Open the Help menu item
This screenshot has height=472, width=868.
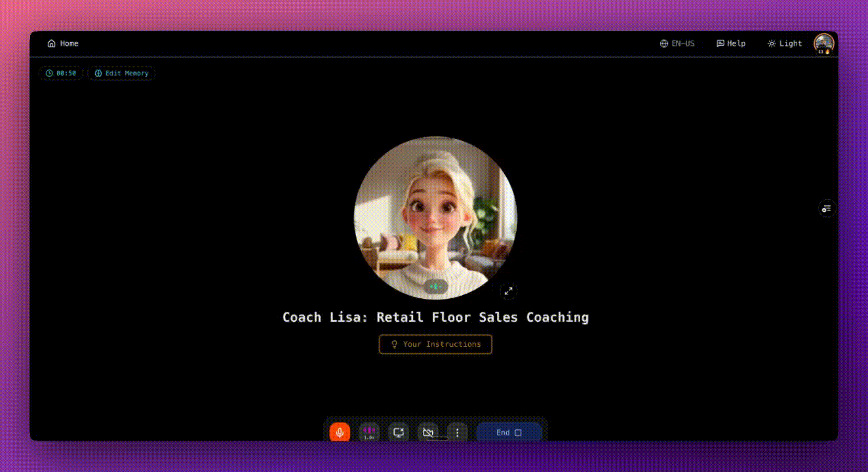(731, 43)
